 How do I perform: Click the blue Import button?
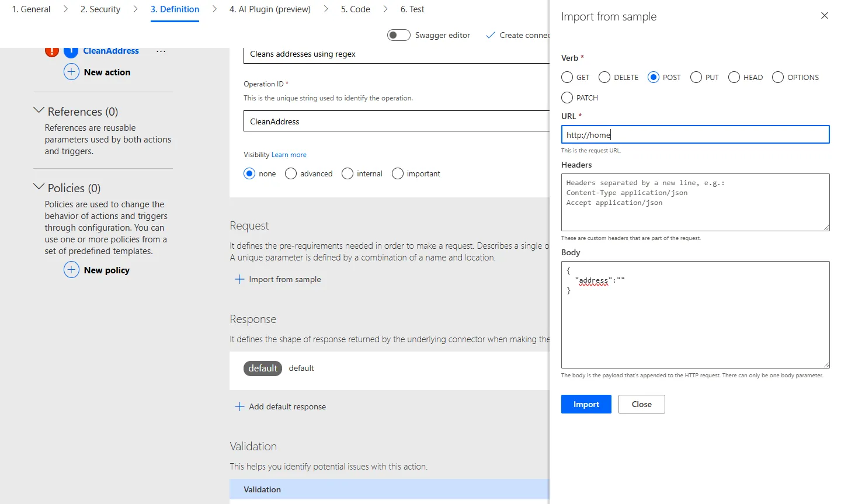click(586, 404)
